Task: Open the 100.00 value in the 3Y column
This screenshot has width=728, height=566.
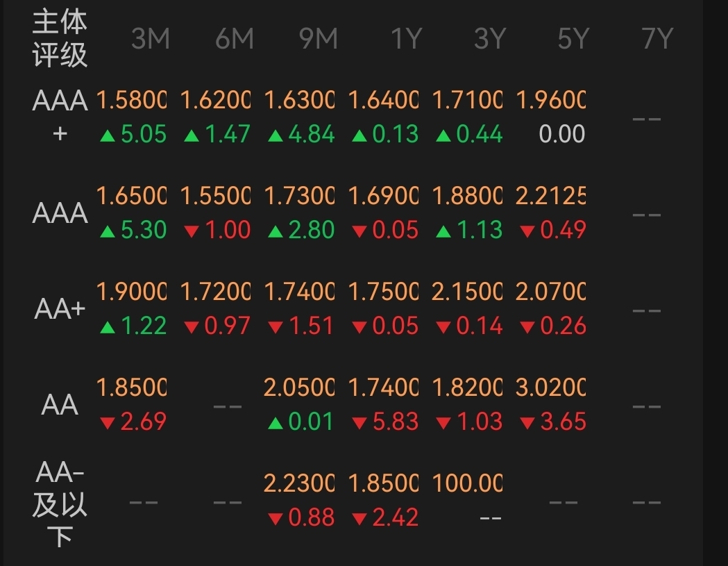Action: pos(467,484)
